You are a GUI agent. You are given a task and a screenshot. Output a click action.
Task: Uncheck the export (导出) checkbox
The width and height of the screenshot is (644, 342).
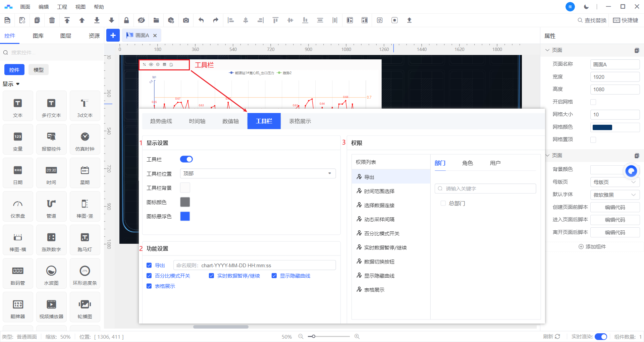tap(149, 265)
